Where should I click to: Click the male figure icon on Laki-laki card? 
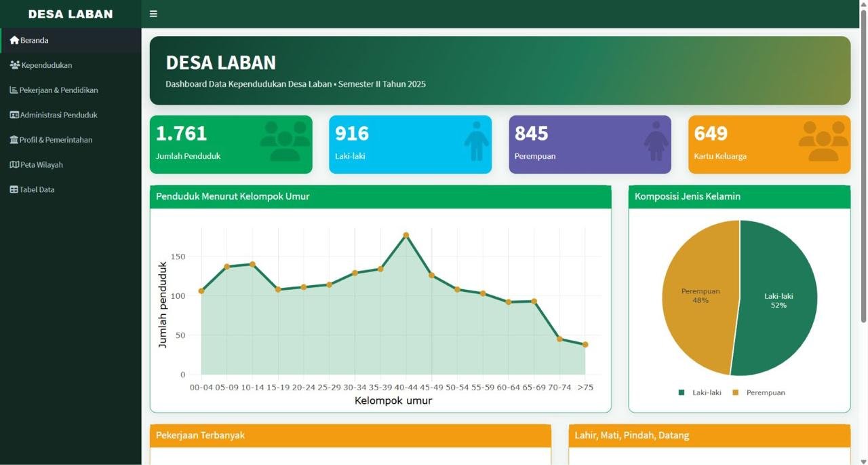476,141
